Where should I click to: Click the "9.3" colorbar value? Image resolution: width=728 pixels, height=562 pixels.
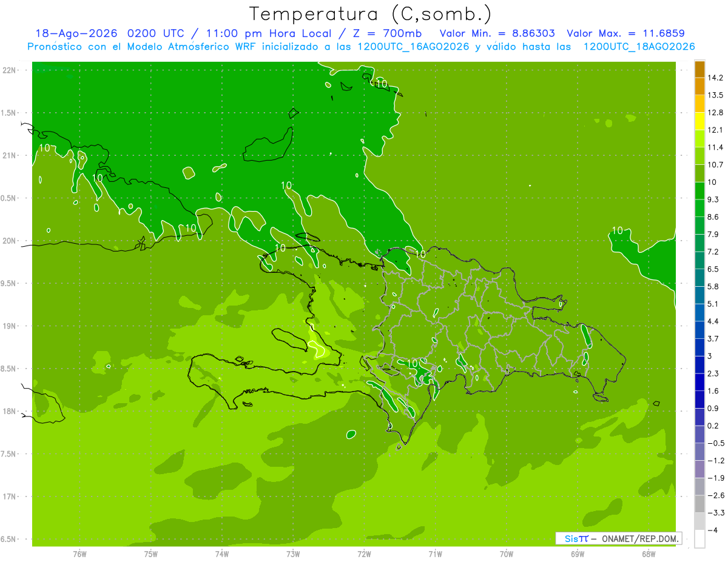(x=713, y=199)
